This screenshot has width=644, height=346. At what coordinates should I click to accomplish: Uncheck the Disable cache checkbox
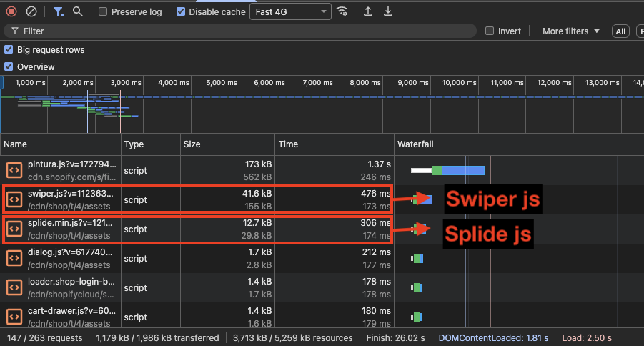181,12
